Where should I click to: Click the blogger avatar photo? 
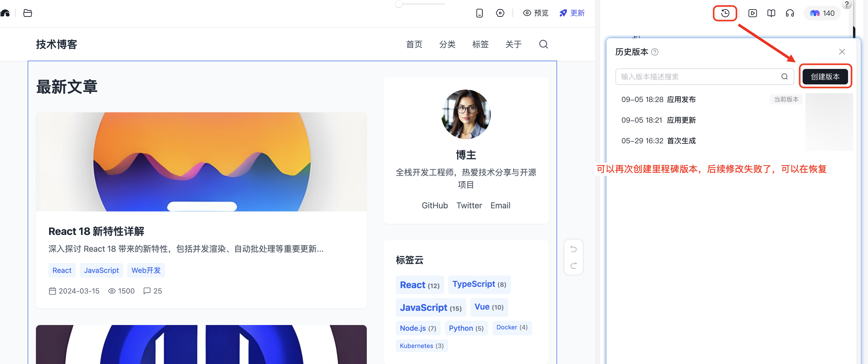466,114
